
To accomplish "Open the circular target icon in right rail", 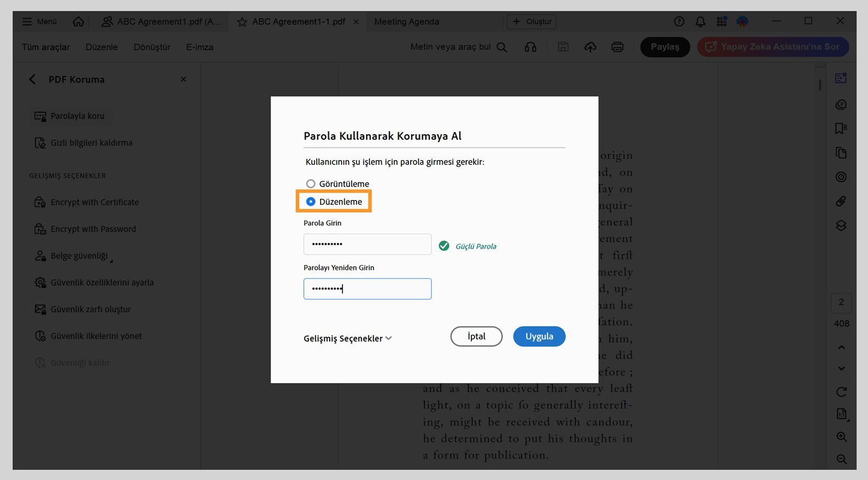I will coord(841,177).
